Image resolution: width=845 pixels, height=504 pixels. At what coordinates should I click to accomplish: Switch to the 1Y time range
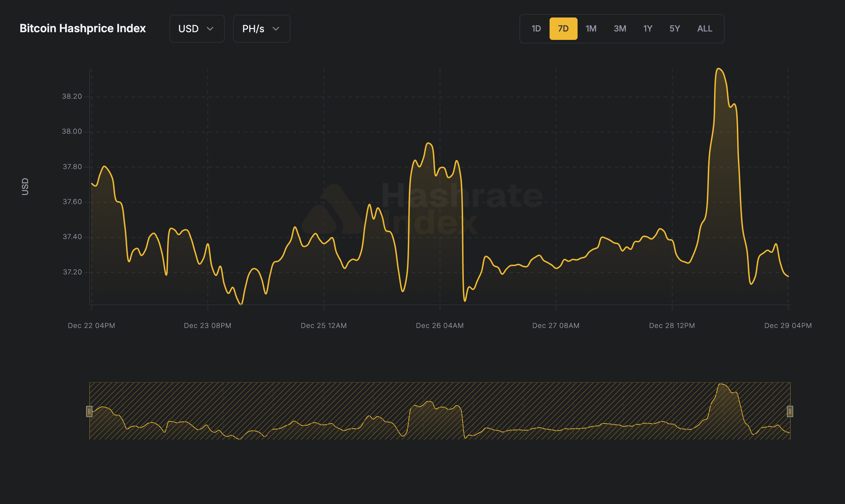coord(647,28)
